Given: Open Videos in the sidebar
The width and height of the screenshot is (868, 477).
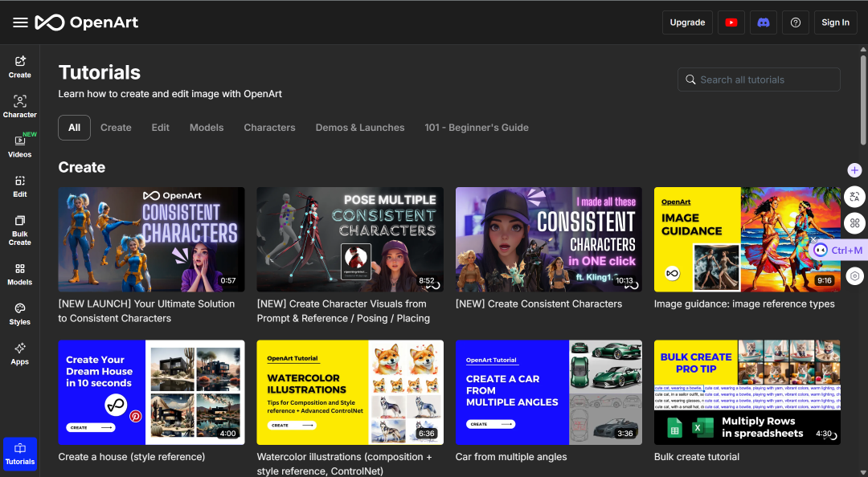Looking at the screenshot, I should (20, 147).
